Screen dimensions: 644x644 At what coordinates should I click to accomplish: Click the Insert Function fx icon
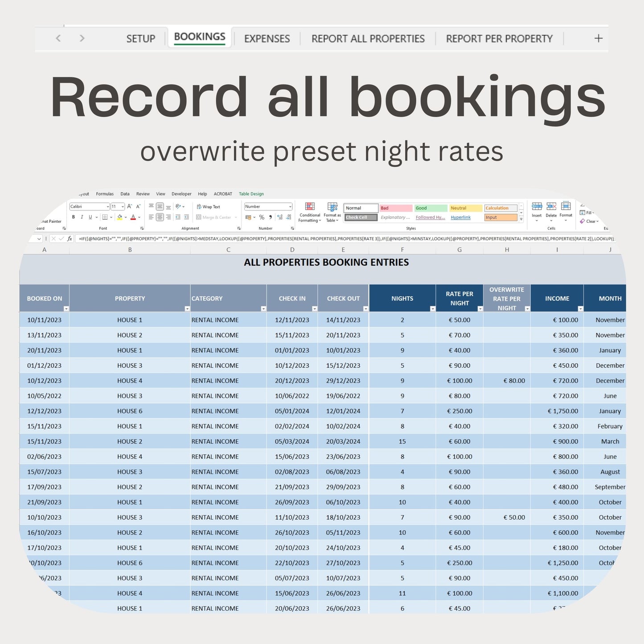click(x=70, y=239)
